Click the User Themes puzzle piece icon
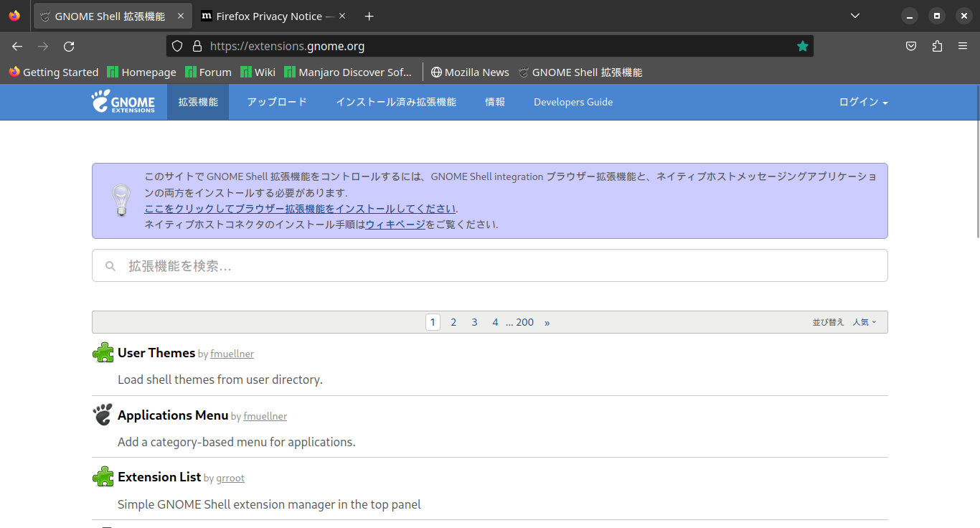 [x=103, y=352]
